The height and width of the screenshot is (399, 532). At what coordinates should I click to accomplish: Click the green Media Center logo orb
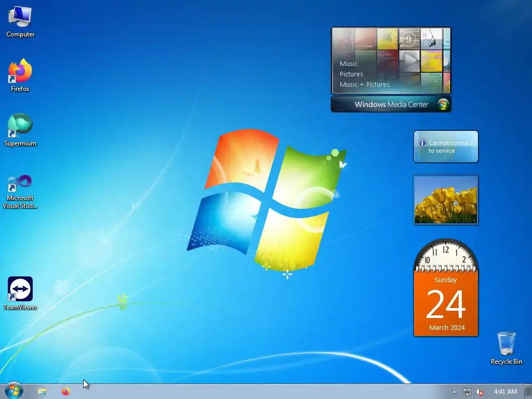point(443,104)
